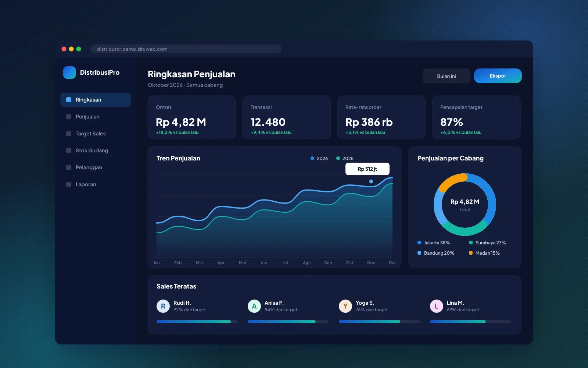This screenshot has width=588, height=368.
Task: Click Rudi H.'s 92% progress bar
Action: pos(197,322)
